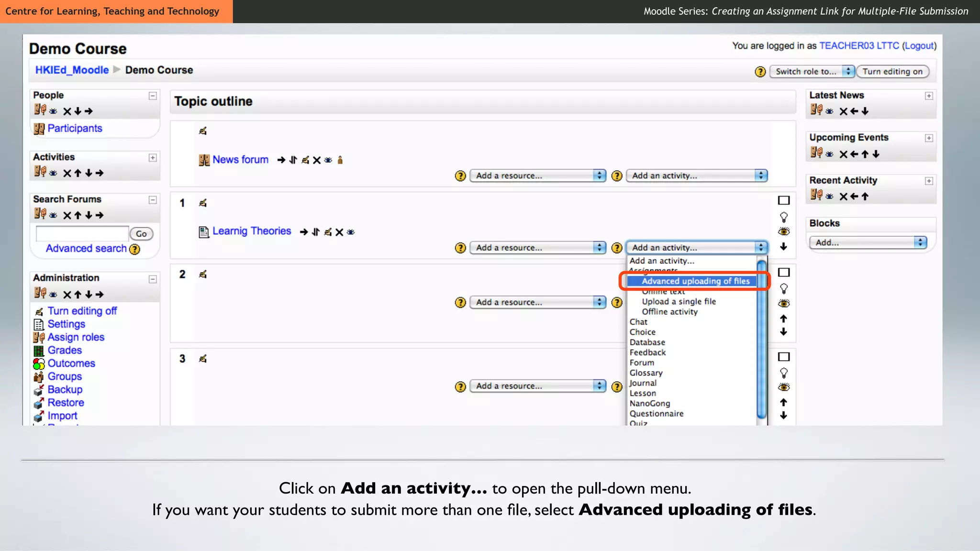This screenshot has width=980, height=551.
Task: Hide topic 2 with eye icon
Action: click(784, 303)
